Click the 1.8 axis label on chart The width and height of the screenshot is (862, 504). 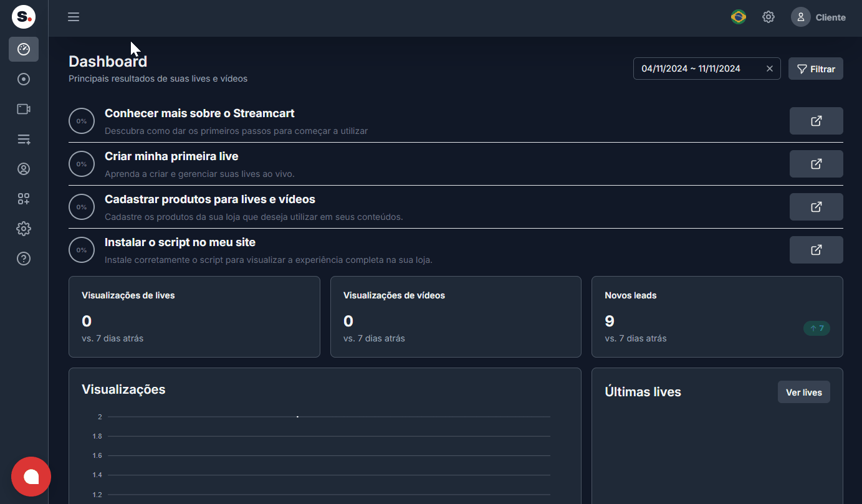97,436
